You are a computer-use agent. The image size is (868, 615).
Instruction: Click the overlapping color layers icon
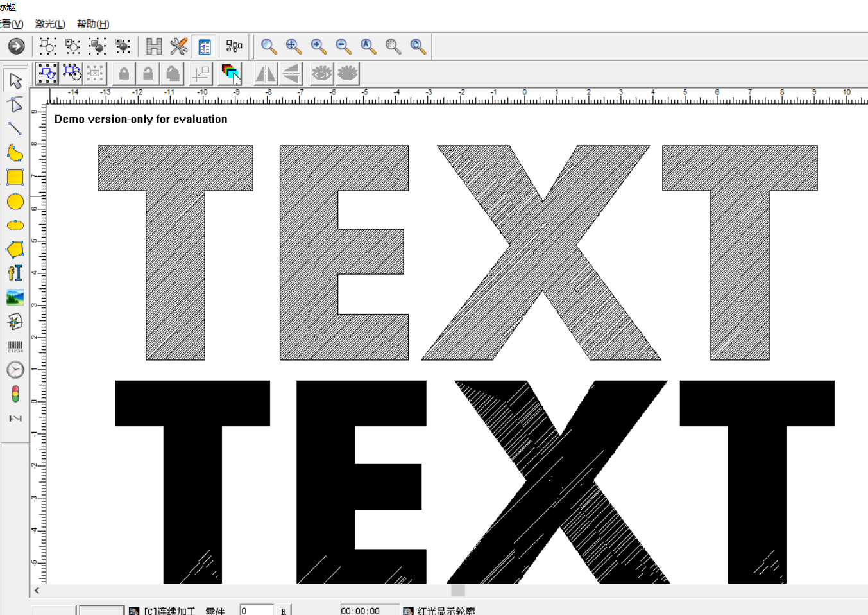tap(230, 74)
